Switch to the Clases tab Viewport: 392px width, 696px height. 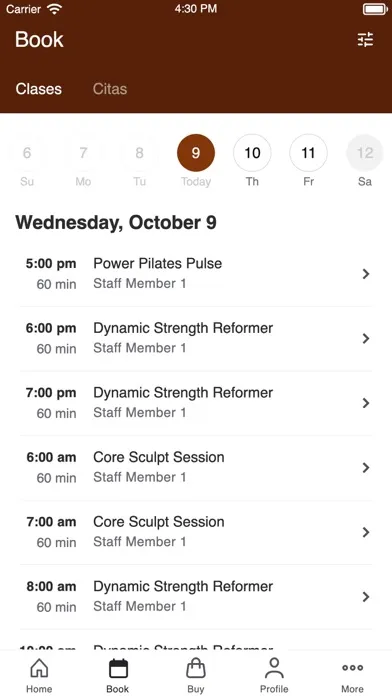(x=39, y=89)
